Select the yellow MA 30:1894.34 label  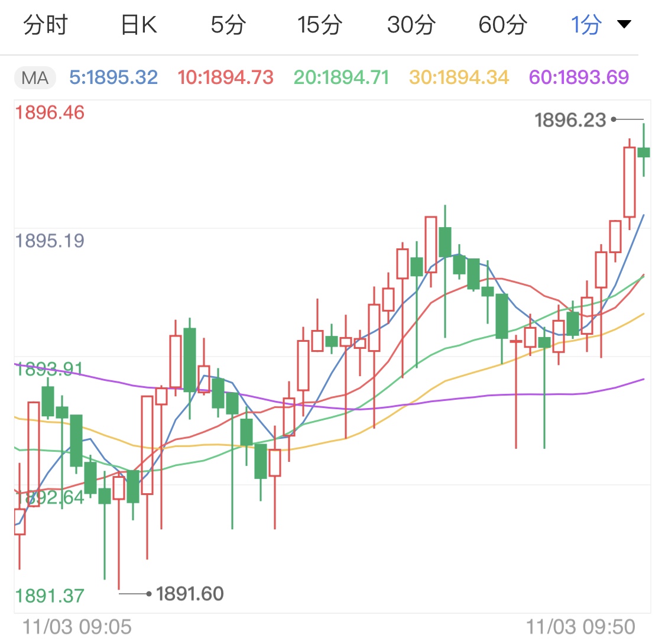pos(459,77)
